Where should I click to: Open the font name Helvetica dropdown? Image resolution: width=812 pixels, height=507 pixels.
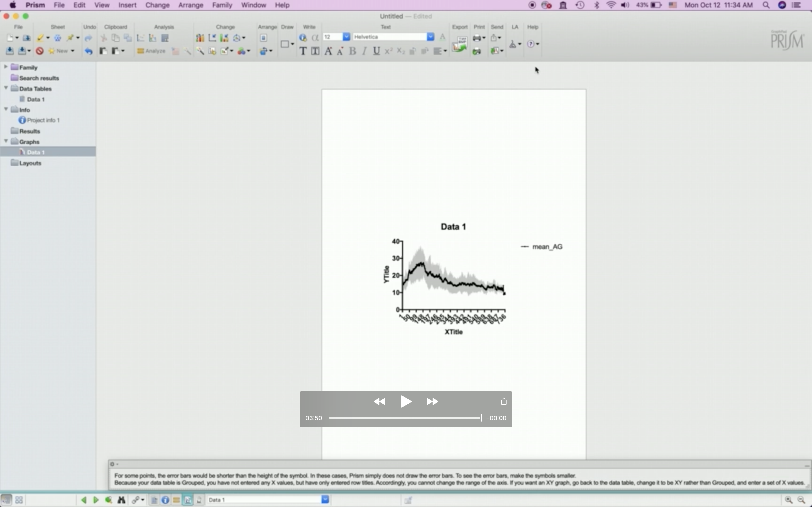(430, 37)
